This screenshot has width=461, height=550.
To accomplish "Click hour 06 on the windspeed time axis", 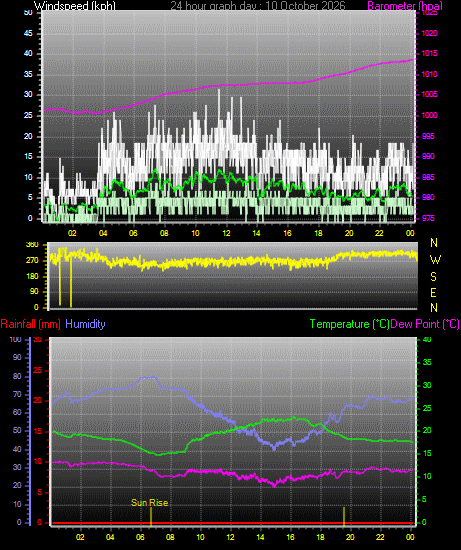I will pos(133,233).
